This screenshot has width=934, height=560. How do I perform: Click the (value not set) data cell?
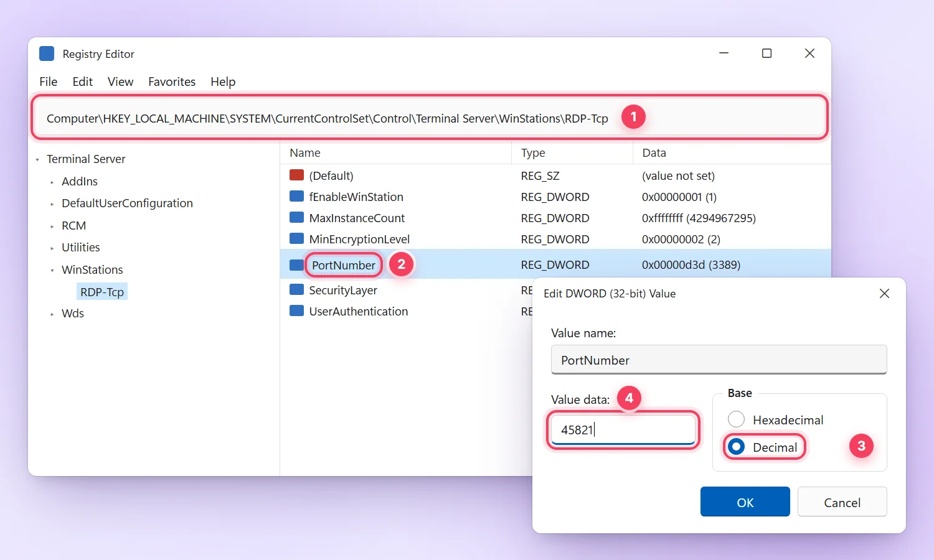pyautogui.click(x=678, y=175)
